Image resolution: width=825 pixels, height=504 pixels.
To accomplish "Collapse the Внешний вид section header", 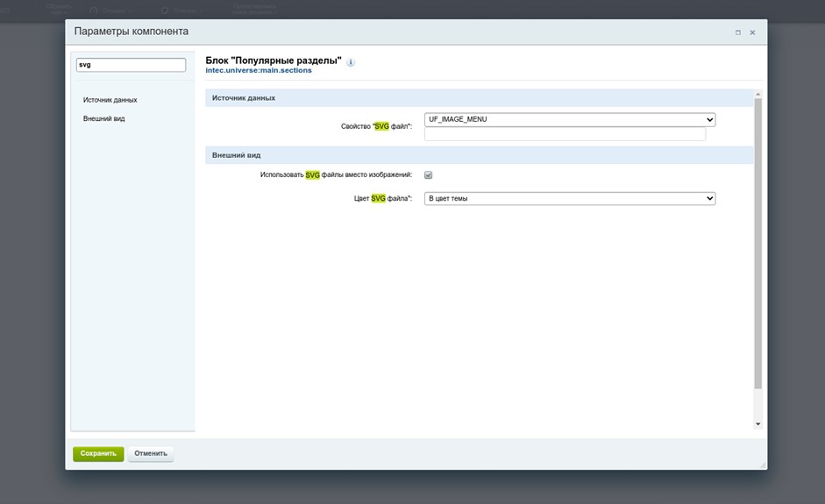I will pyautogui.click(x=237, y=155).
